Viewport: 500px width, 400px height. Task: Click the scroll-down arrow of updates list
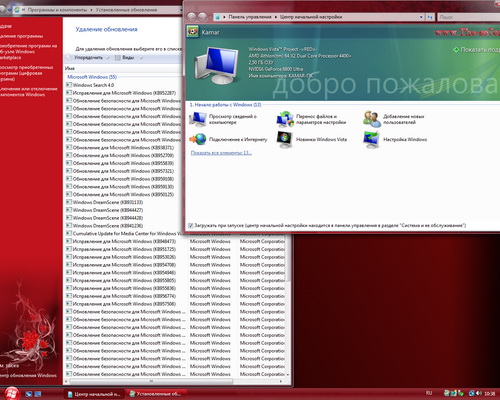click(x=288, y=375)
